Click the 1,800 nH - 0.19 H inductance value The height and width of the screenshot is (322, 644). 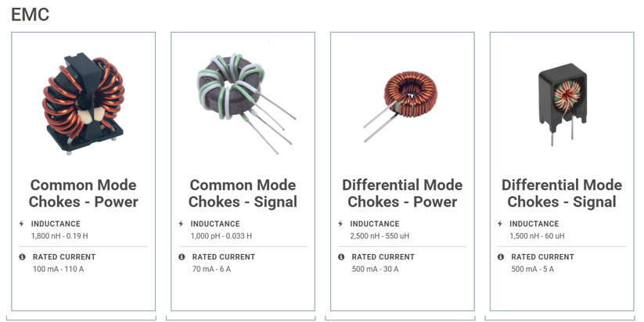59,236
